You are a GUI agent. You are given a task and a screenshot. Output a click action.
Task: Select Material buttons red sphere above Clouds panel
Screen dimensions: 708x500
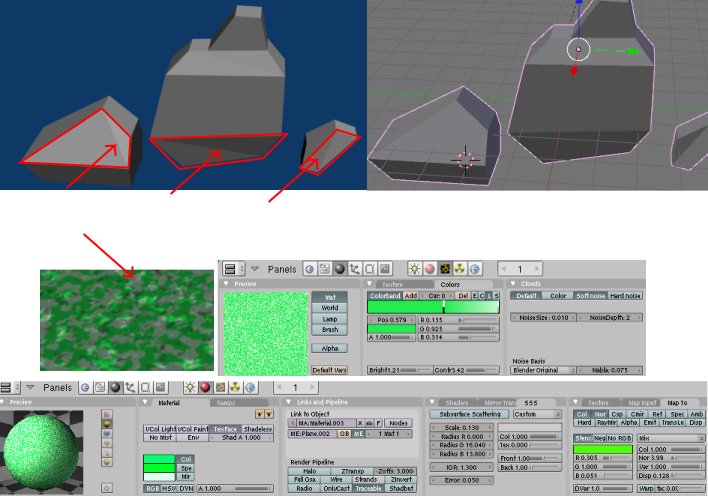429,269
